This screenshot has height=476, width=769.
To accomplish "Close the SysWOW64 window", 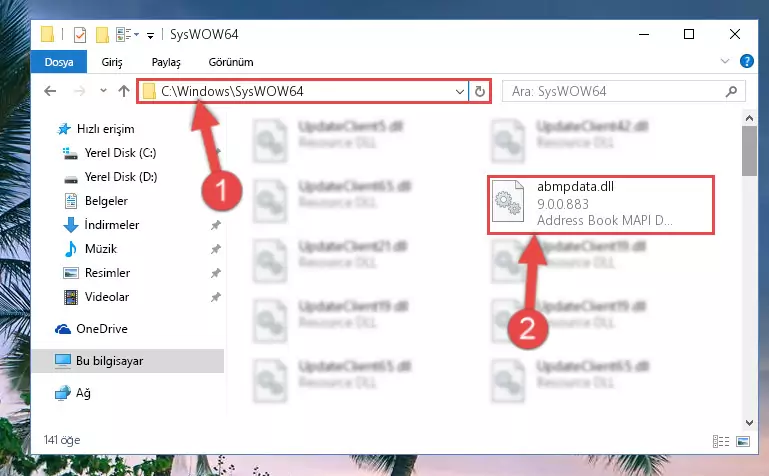I will 735,34.
